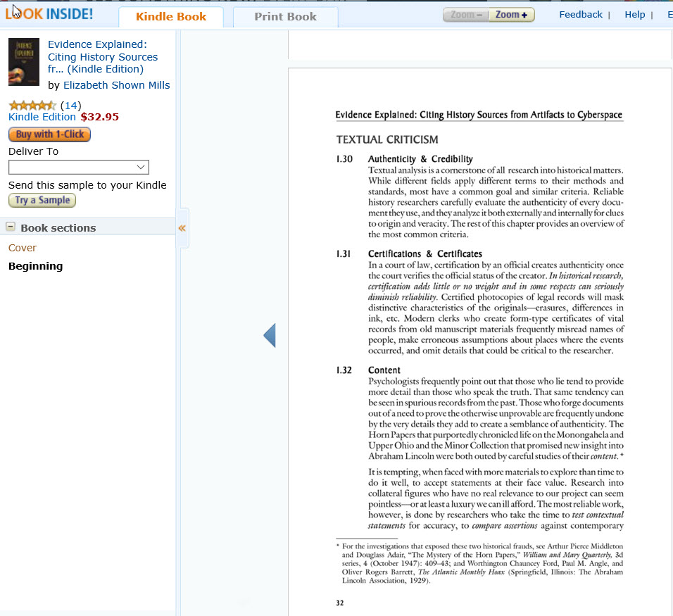This screenshot has height=616, width=673.
Task: Collapse the Book sections expander
Action: [x=11, y=227]
